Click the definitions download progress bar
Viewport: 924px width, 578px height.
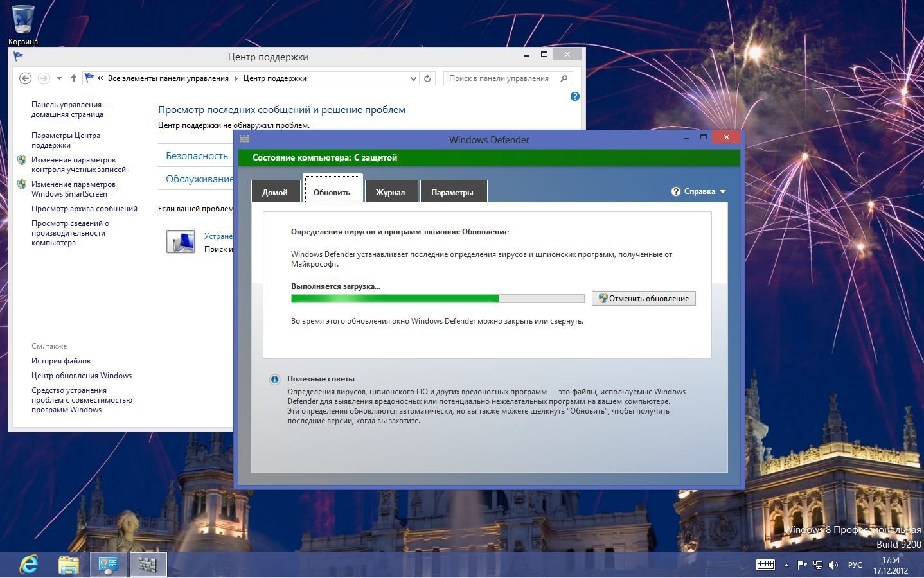pyautogui.click(x=438, y=298)
